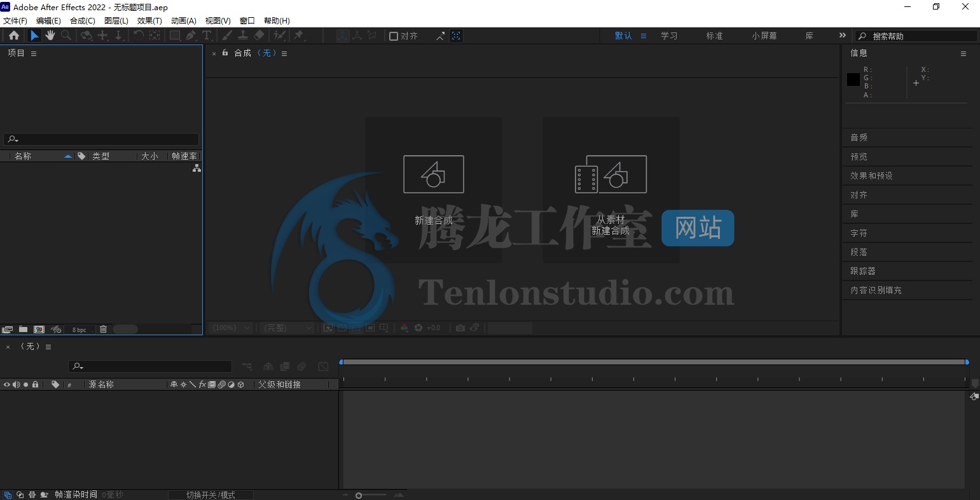Click the black color swatch in Info panel
The width and height of the screenshot is (980, 500).
pos(853,80)
